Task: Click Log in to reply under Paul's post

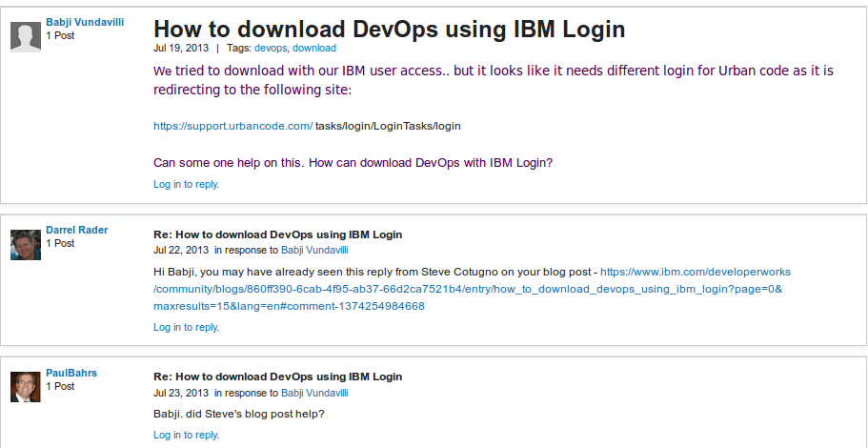Action: (186, 435)
